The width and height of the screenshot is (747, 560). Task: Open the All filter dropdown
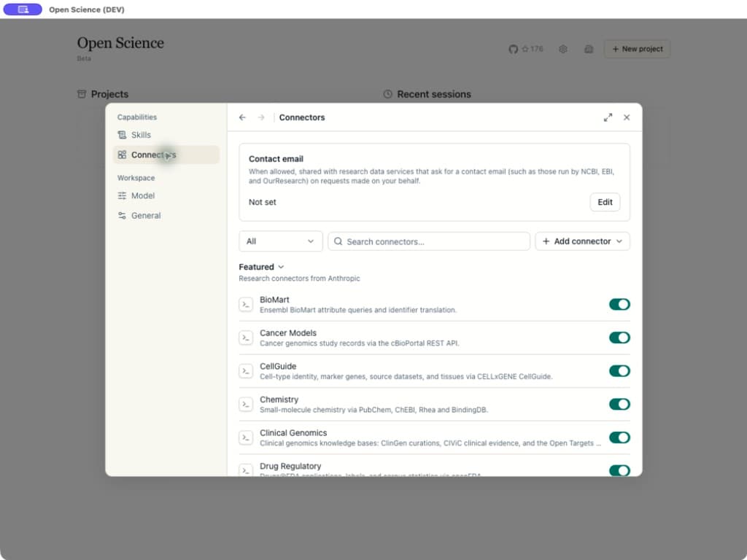pyautogui.click(x=281, y=241)
